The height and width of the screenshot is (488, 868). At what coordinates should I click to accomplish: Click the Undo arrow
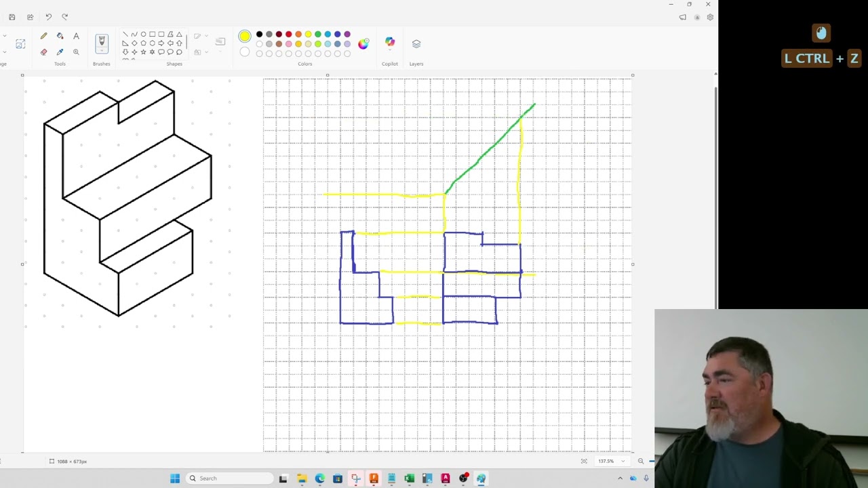[x=48, y=17]
